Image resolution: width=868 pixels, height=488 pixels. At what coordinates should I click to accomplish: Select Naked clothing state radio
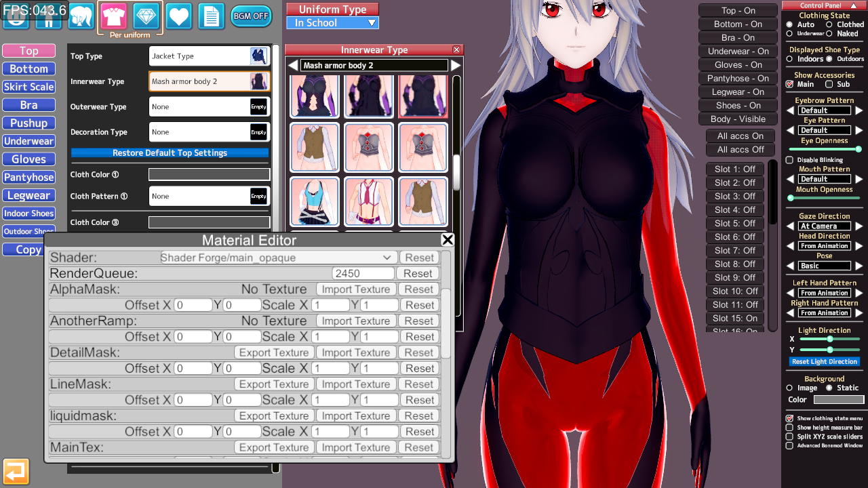point(829,33)
